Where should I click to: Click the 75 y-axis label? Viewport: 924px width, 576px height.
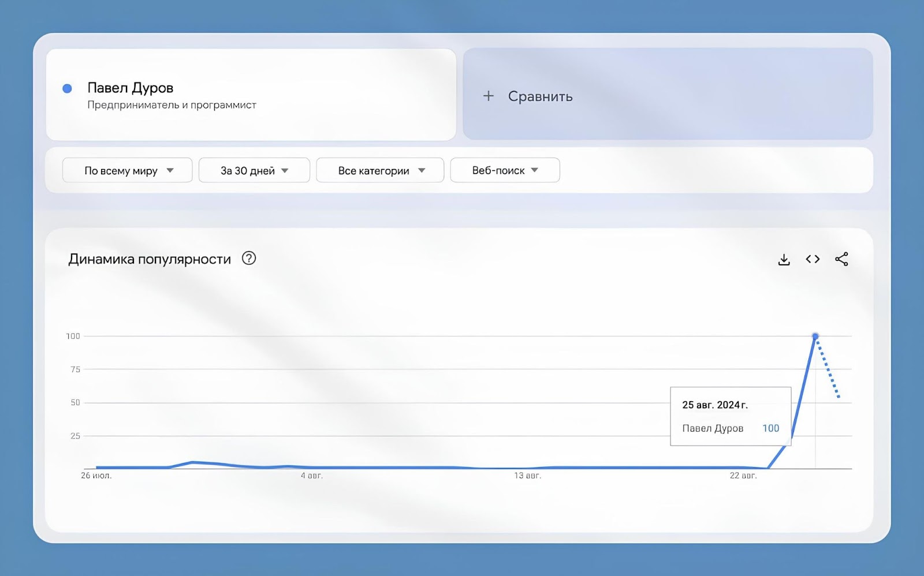tap(75, 369)
